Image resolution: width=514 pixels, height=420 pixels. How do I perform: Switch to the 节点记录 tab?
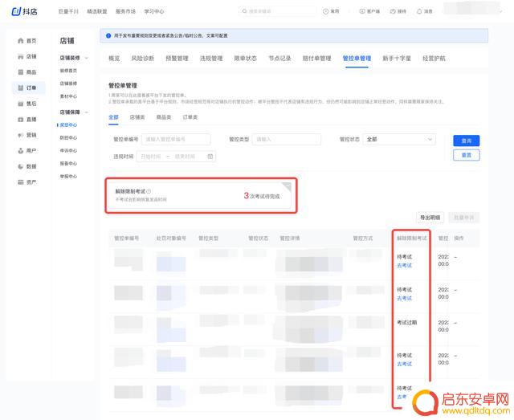pyautogui.click(x=279, y=59)
